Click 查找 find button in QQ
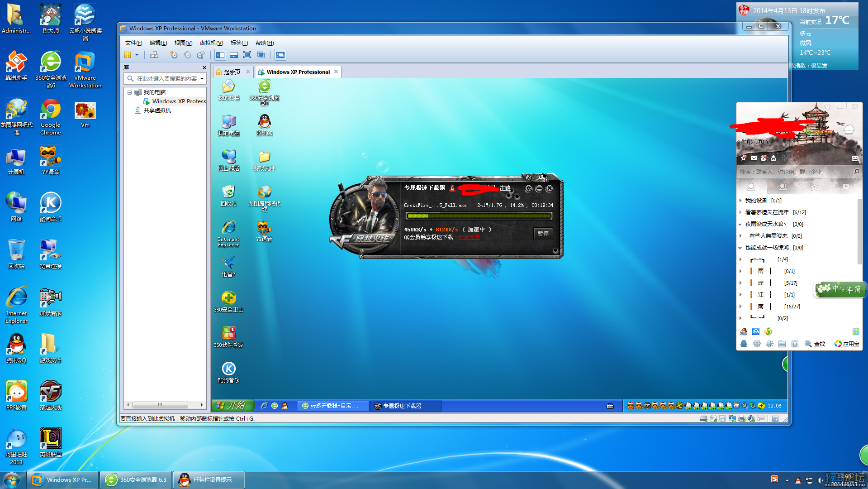Image resolution: width=868 pixels, height=489 pixels. click(x=815, y=344)
